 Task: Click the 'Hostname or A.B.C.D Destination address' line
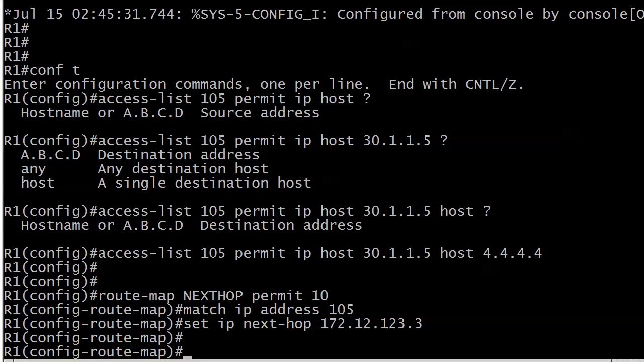pyautogui.click(x=191, y=225)
